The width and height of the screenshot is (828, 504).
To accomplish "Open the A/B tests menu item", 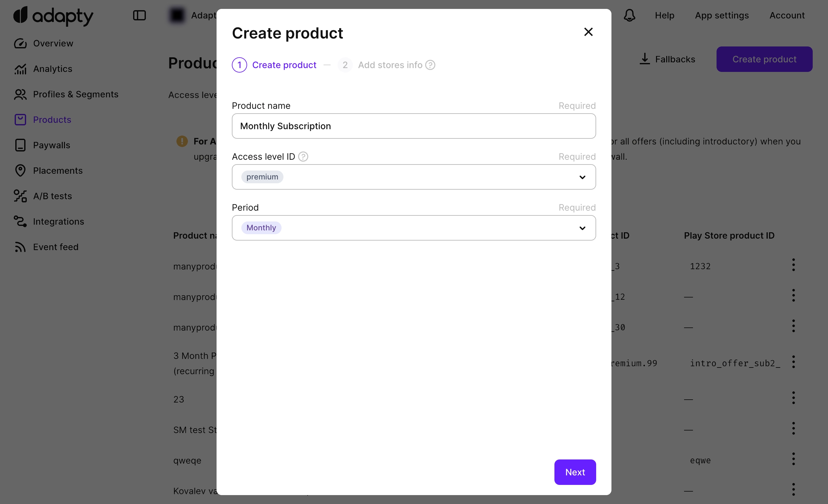I will 52,196.
